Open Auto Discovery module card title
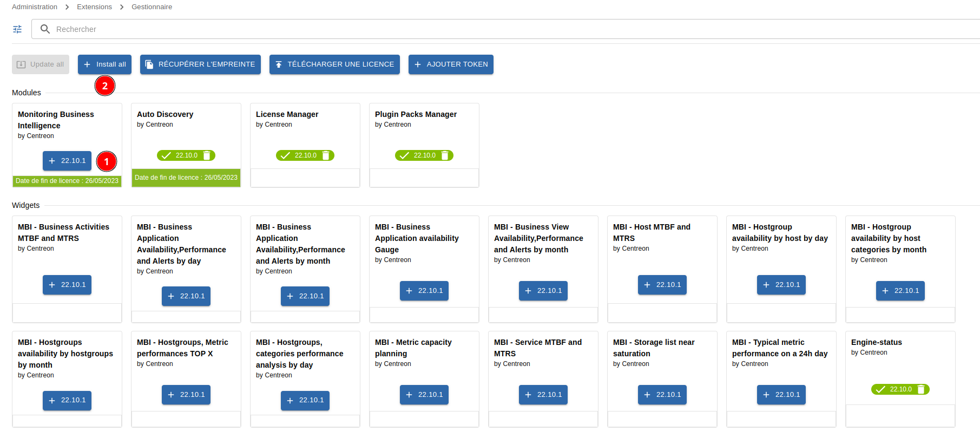 tap(165, 114)
